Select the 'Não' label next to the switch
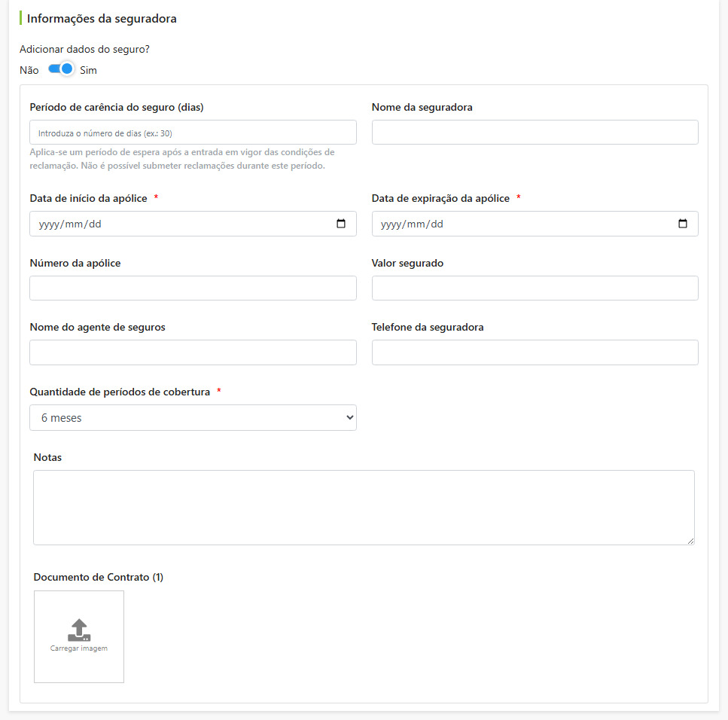 click(x=29, y=70)
